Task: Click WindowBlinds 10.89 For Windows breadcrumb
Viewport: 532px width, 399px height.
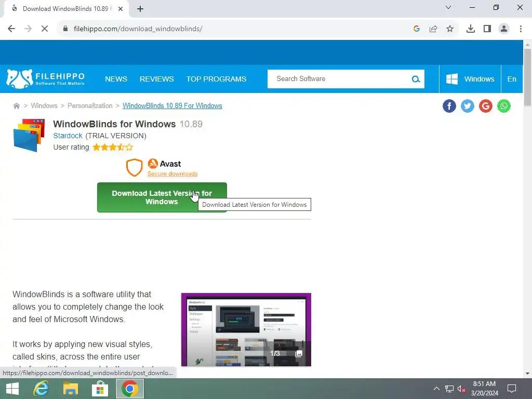Action: click(x=172, y=106)
